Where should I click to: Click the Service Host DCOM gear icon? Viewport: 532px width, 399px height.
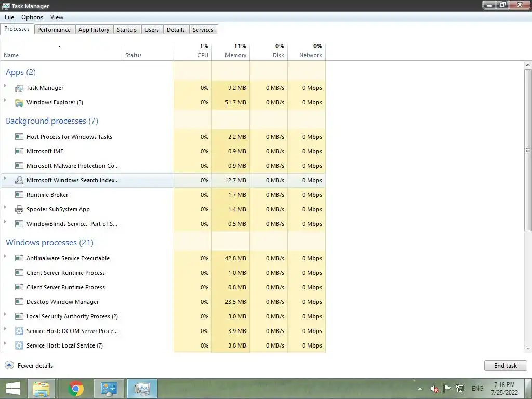19,331
